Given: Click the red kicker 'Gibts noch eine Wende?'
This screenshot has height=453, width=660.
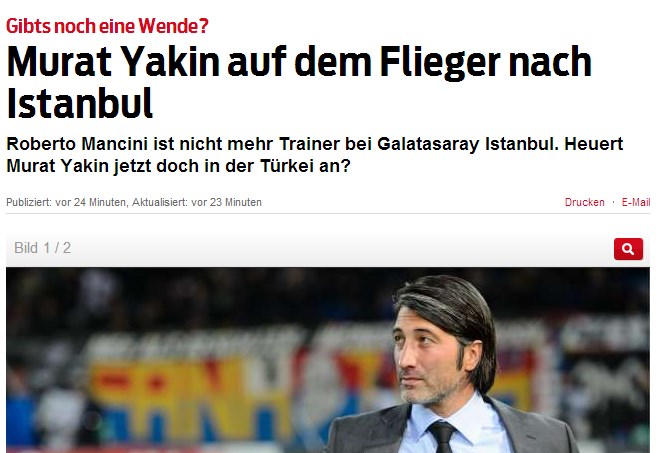Looking at the screenshot, I should (x=107, y=26).
